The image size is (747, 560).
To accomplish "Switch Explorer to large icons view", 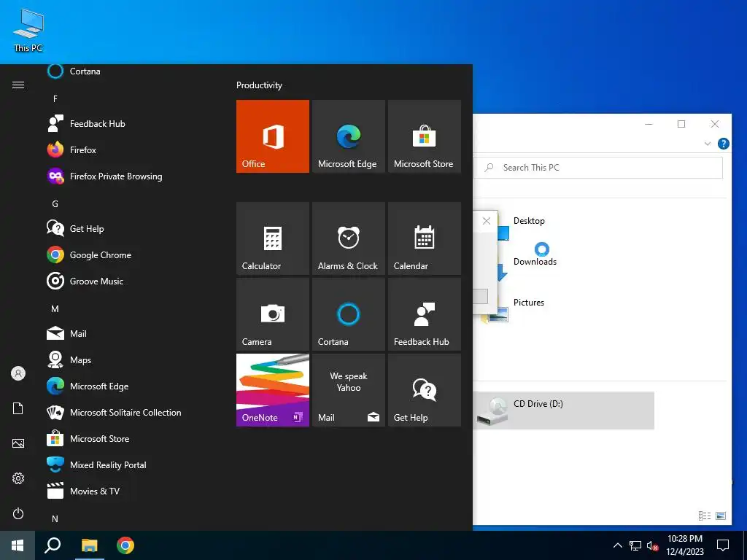I will click(x=721, y=516).
